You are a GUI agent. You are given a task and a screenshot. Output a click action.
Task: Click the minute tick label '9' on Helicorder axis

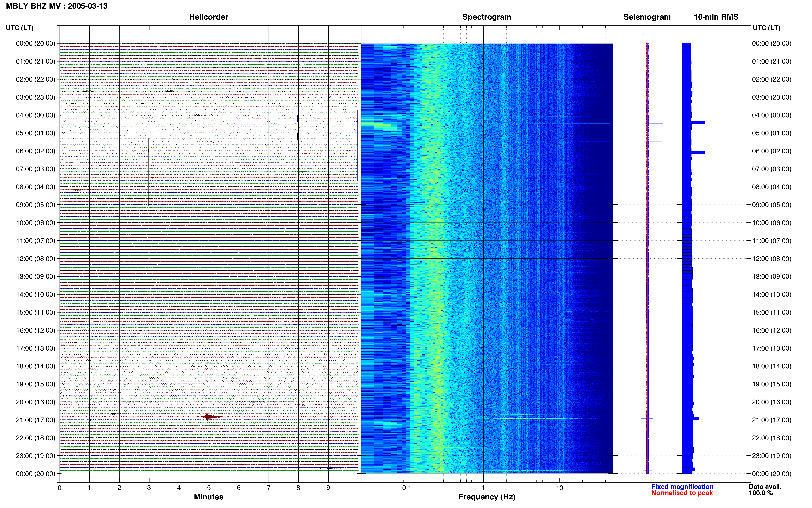[x=328, y=487]
